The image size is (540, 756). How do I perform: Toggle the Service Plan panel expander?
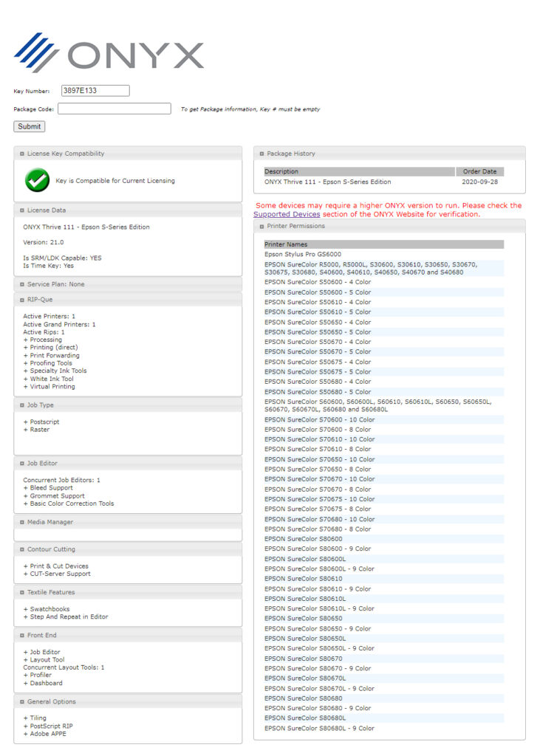coord(21,284)
